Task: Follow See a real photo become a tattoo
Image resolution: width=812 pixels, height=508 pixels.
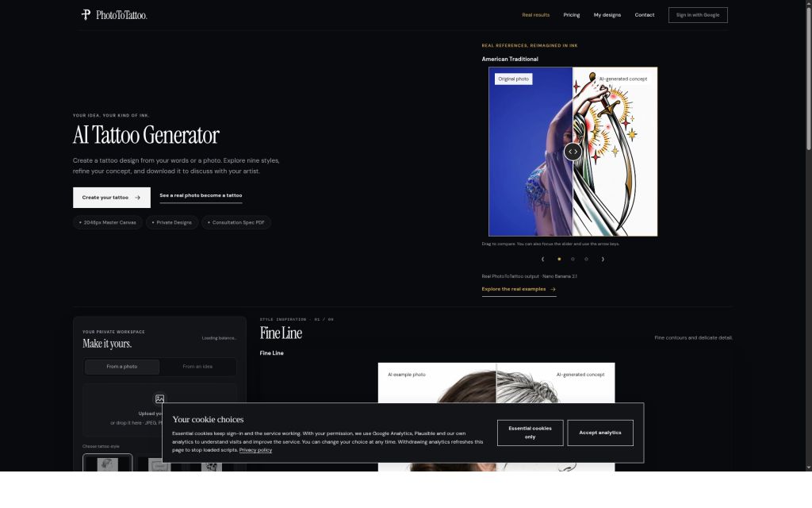Action: pos(201,196)
